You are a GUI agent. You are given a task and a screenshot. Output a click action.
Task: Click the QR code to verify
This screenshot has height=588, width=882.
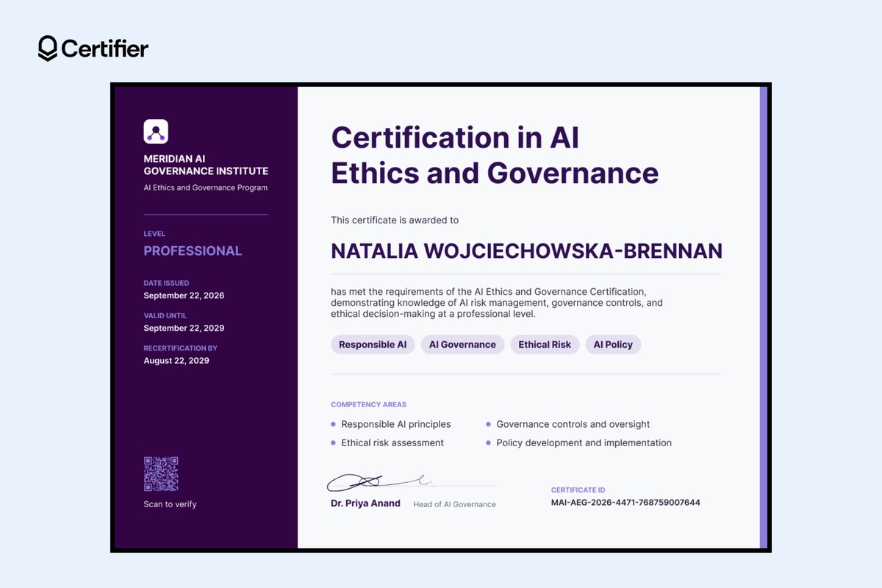(x=161, y=474)
